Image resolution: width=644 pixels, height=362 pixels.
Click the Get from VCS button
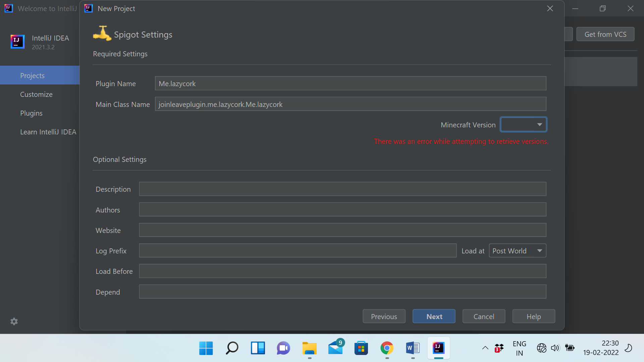click(605, 34)
